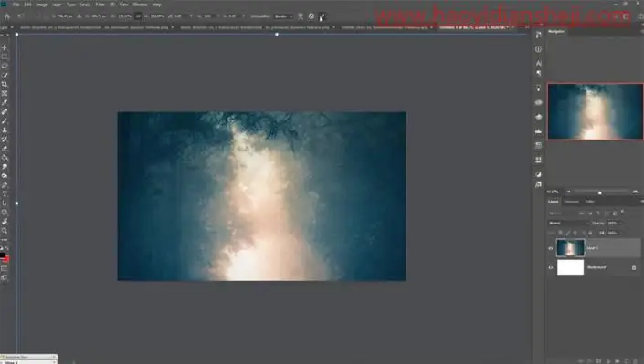Image resolution: width=644 pixels, height=364 pixels.
Task: Click the Navigator zoom slider handle
Action: click(599, 192)
